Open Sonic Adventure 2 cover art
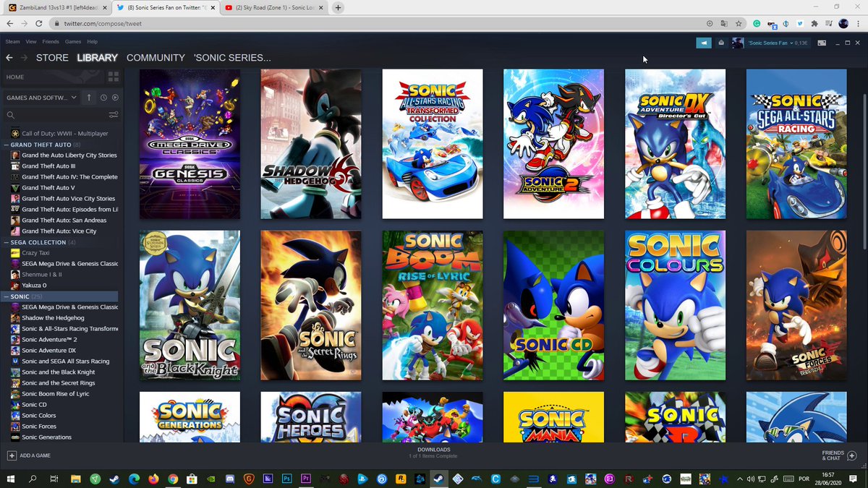868x488 pixels. 553,144
